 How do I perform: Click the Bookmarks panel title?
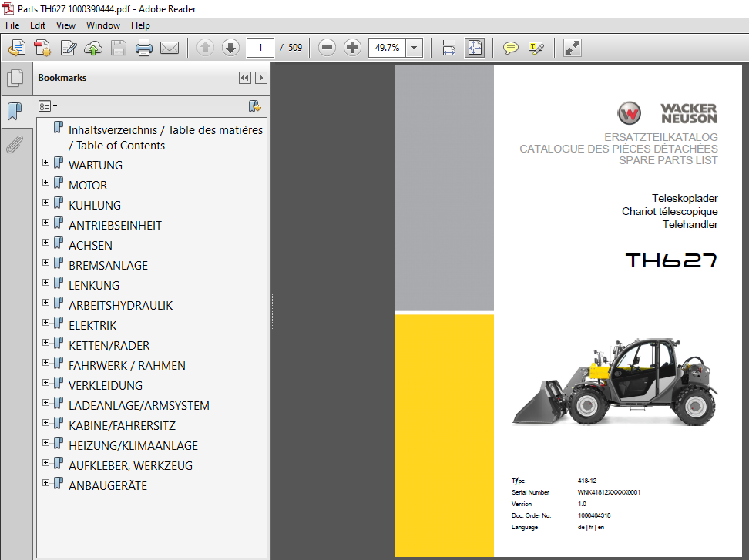62,78
